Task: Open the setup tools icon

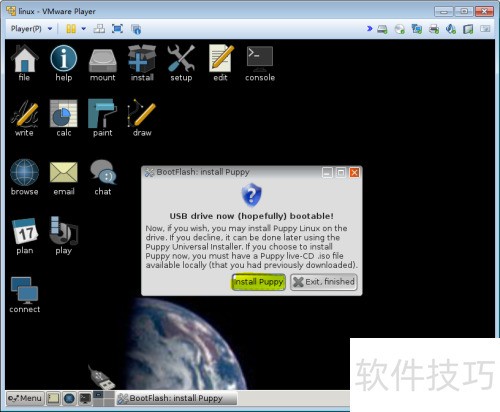Action: click(x=181, y=63)
